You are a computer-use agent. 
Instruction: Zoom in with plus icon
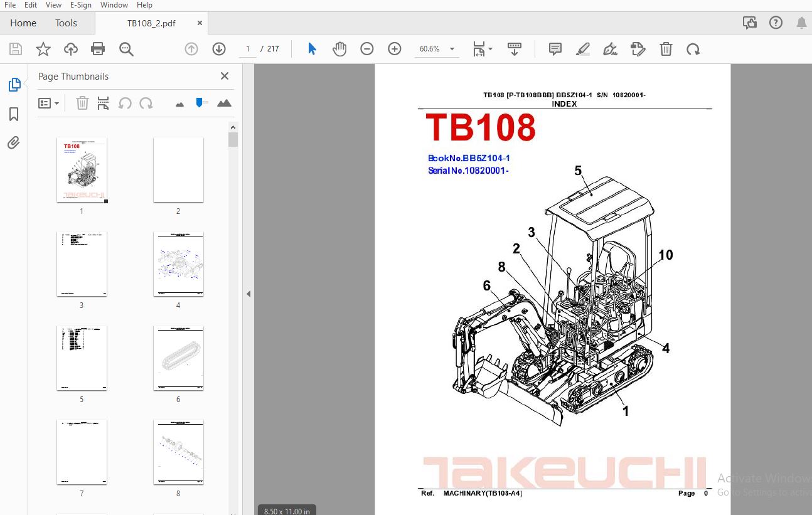(395, 49)
